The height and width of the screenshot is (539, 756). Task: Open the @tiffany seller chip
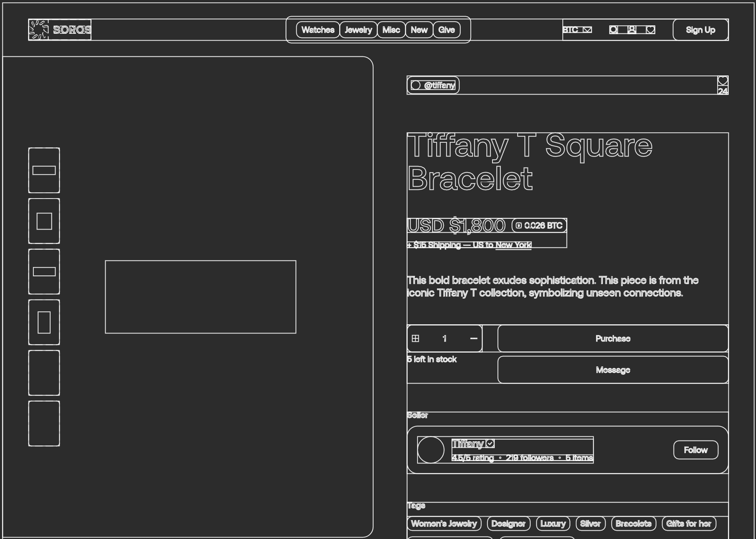(433, 85)
